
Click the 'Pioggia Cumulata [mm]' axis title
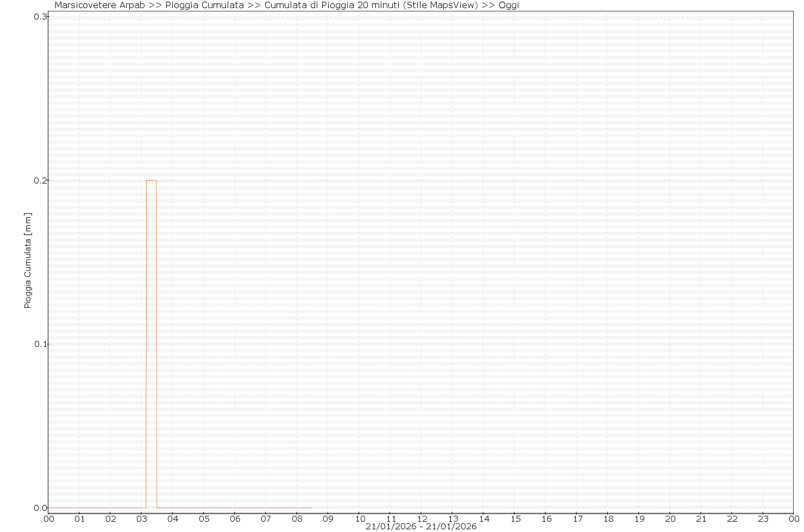pyautogui.click(x=28, y=261)
